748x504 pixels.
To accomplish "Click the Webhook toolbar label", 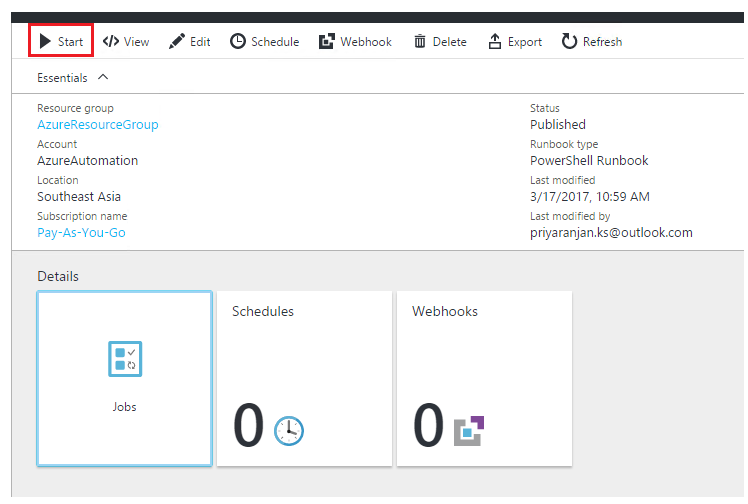I will click(366, 42).
